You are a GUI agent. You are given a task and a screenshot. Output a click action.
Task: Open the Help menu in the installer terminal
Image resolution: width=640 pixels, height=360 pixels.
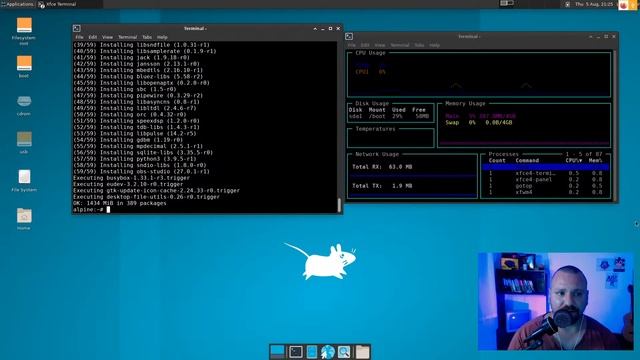[x=162, y=37]
